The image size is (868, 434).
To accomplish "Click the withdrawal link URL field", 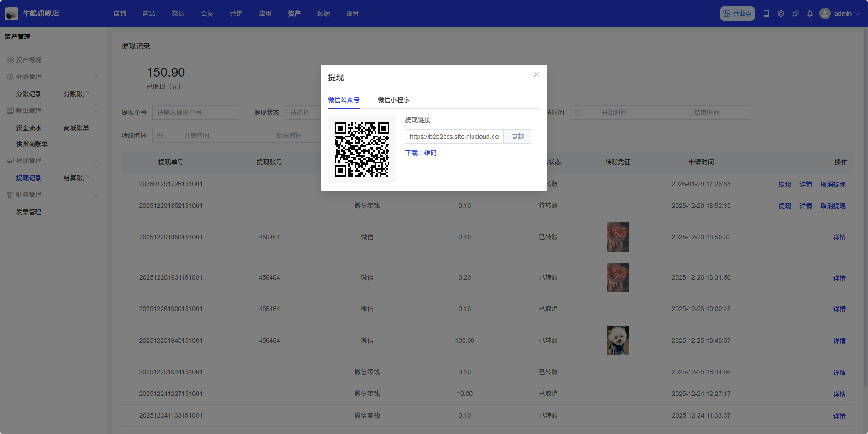I will (454, 137).
